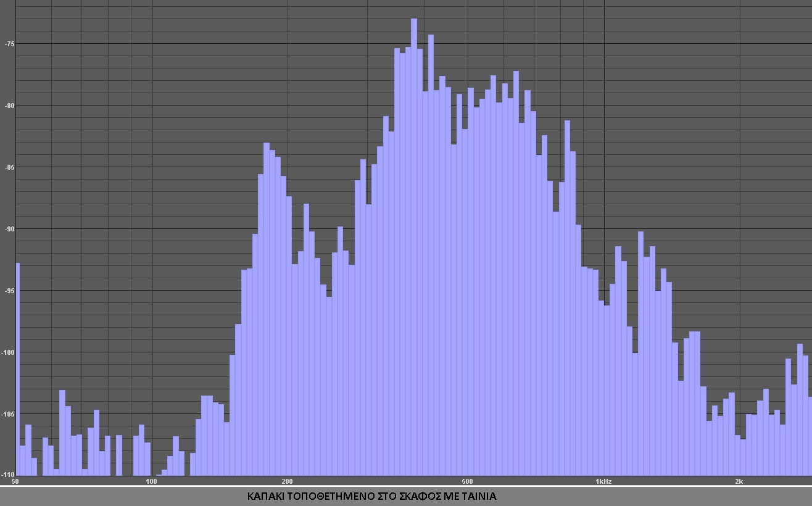Click the -100 dB axis label
Image resolution: width=812 pixels, height=506 pixels.
pos(9,352)
